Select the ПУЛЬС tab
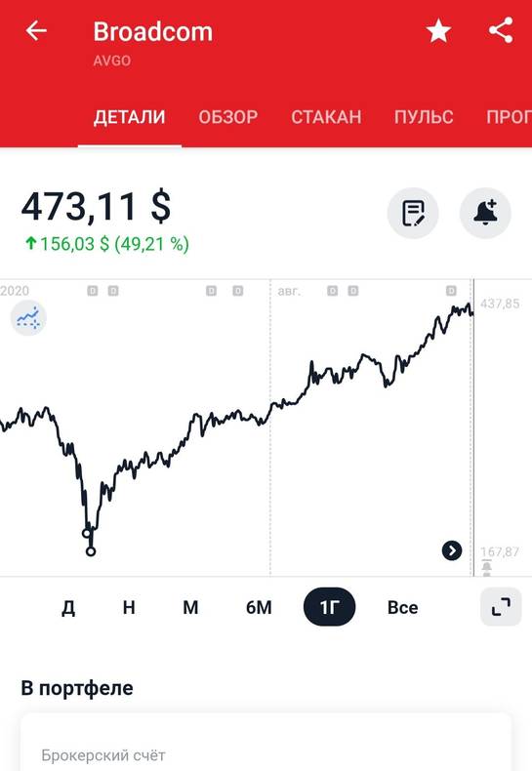This screenshot has width=532, height=771. 424,117
